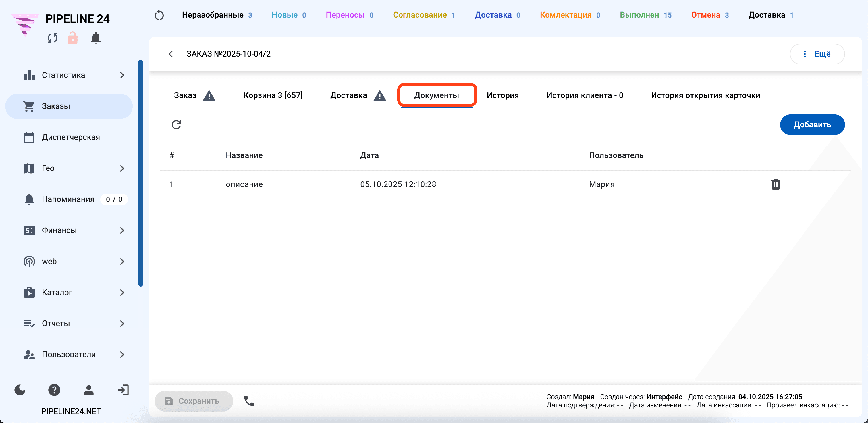Open the История открытия карточки tab
The image size is (868, 423).
[705, 95]
